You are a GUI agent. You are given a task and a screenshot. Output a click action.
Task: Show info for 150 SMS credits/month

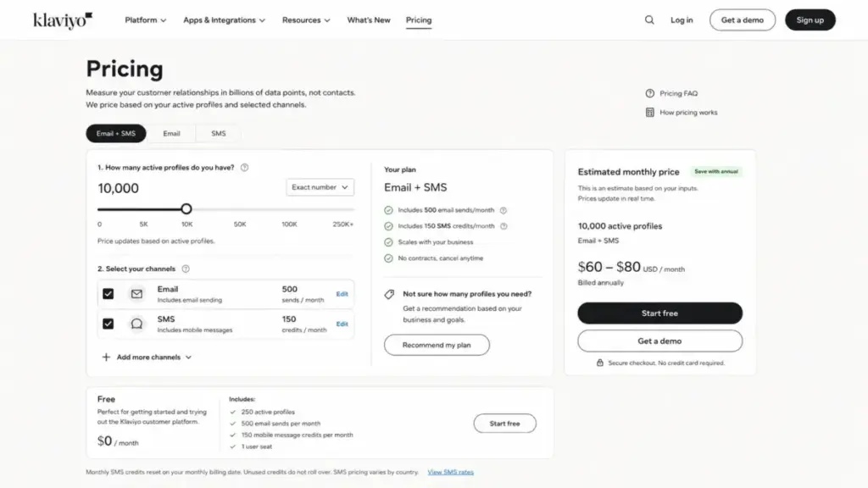pyautogui.click(x=504, y=226)
